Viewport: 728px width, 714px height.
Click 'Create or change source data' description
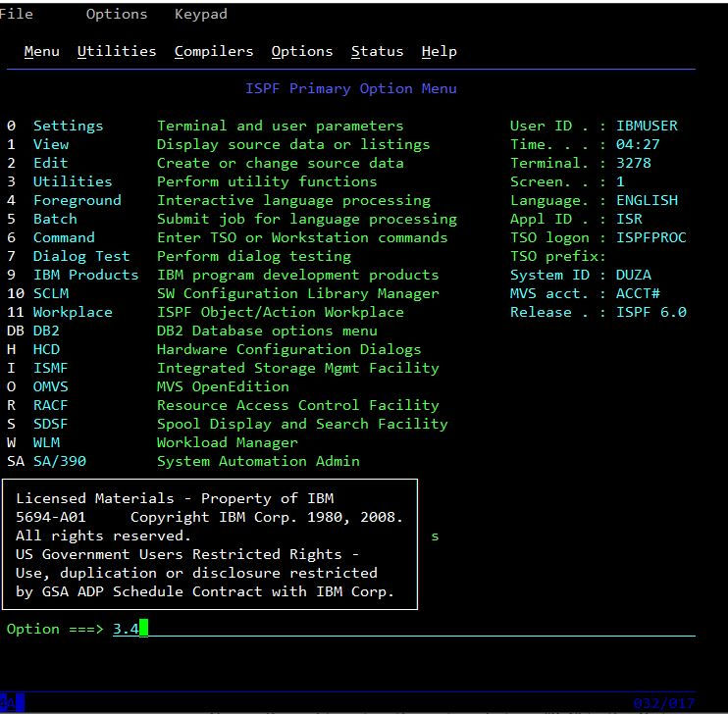pyautogui.click(x=280, y=163)
